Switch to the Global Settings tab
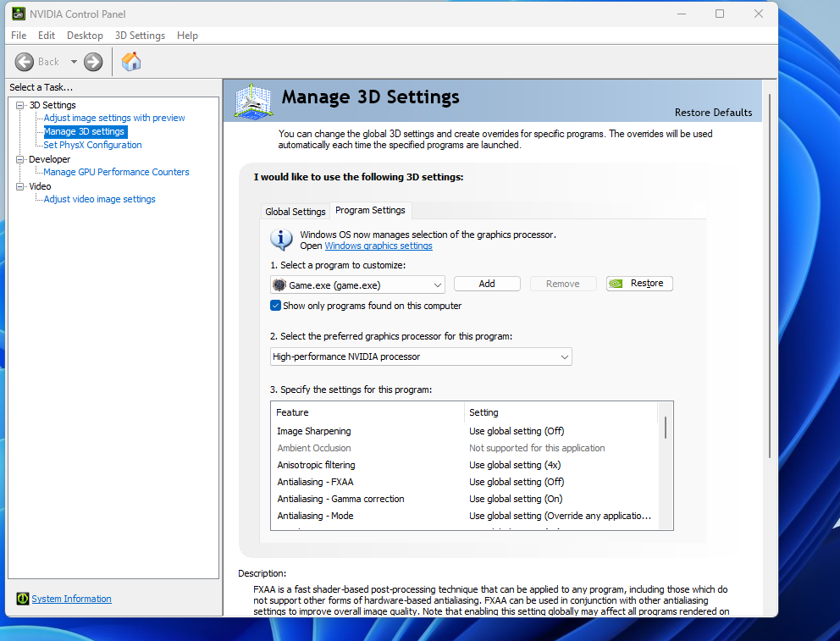840x641 pixels. 296,212
